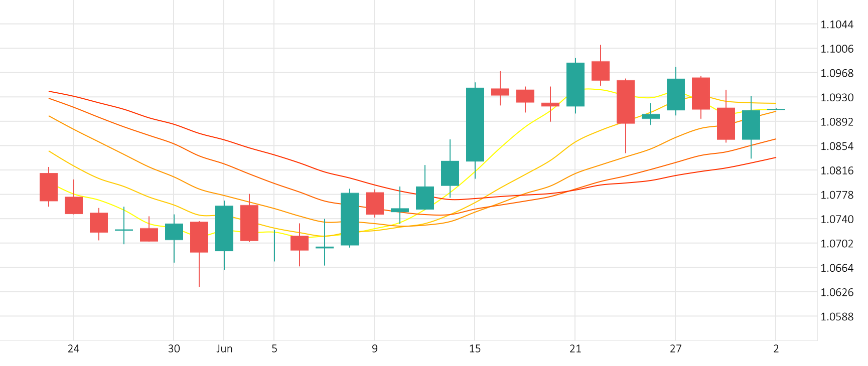Select the green candlestick above date 27
The width and height of the screenshot is (868, 366).
675,94
